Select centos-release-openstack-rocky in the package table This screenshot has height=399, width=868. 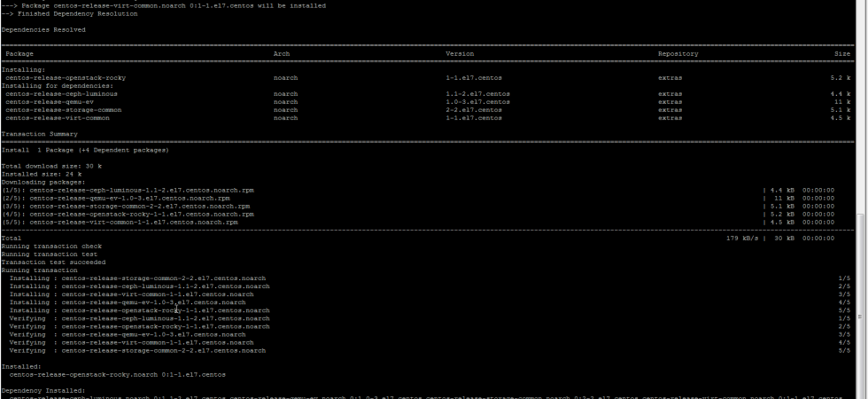[66, 78]
